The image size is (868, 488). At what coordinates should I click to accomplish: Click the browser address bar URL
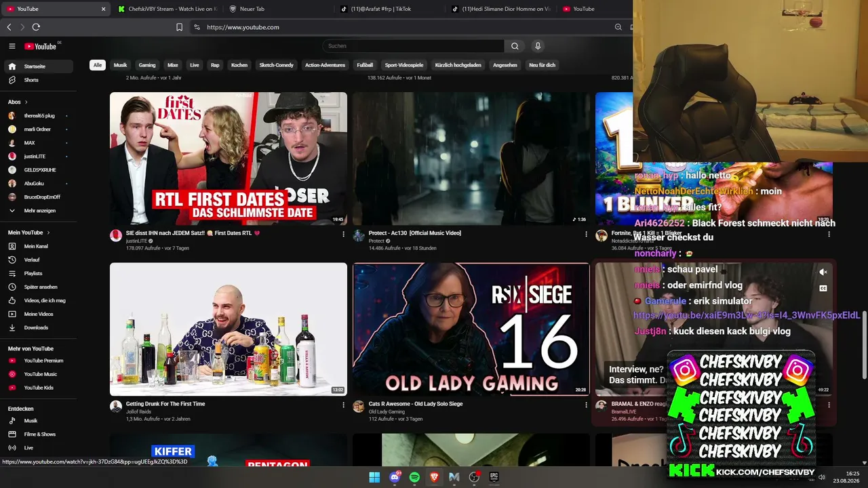click(x=243, y=27)
